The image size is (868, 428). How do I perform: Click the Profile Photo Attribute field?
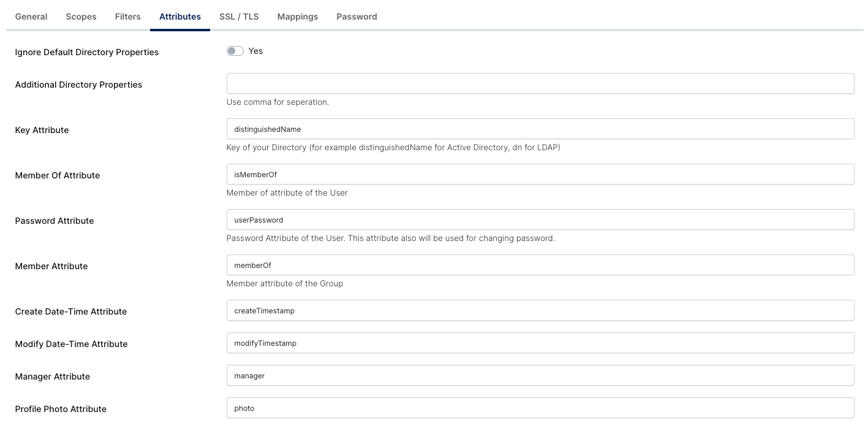pyautogui.click(x=540, y=408)
